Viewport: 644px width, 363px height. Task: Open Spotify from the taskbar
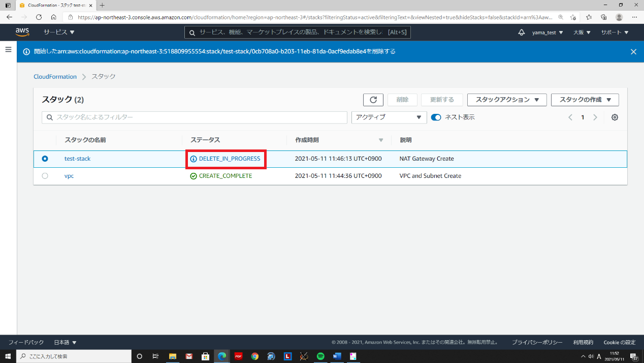[x=320, y=356]
